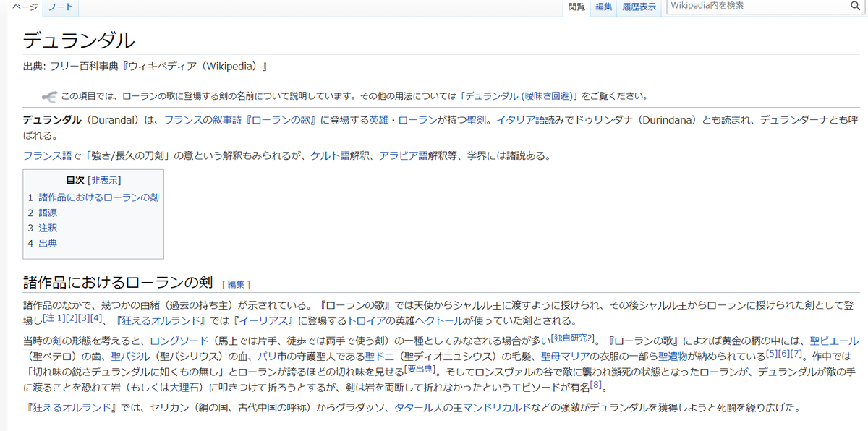The height and width of the screenshot is (431, 868).
Task: Click footnote reference 注 1
Action: point(54,318)
